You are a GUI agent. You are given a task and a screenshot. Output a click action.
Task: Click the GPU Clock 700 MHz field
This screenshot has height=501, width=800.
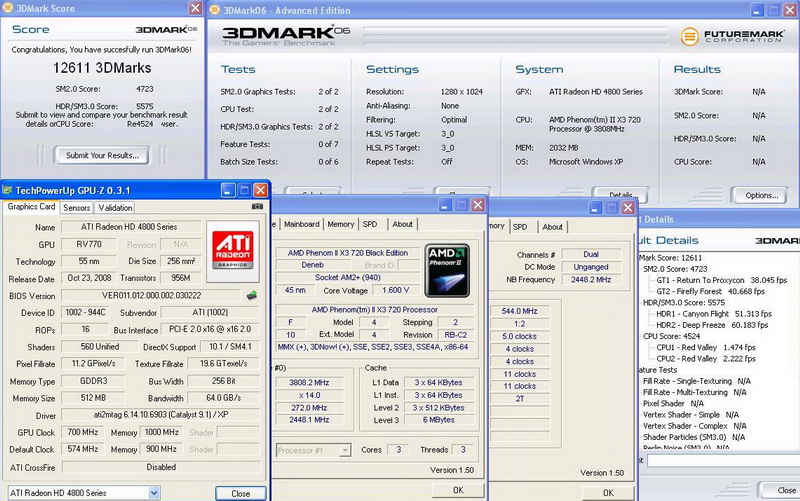pyautogui.click(x=83, y=432)
